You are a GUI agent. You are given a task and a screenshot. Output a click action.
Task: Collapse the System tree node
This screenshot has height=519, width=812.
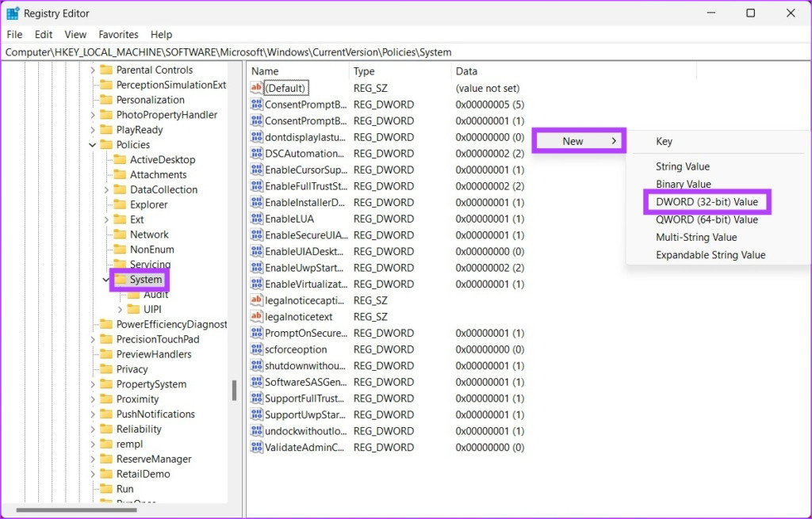coord(106,280)
